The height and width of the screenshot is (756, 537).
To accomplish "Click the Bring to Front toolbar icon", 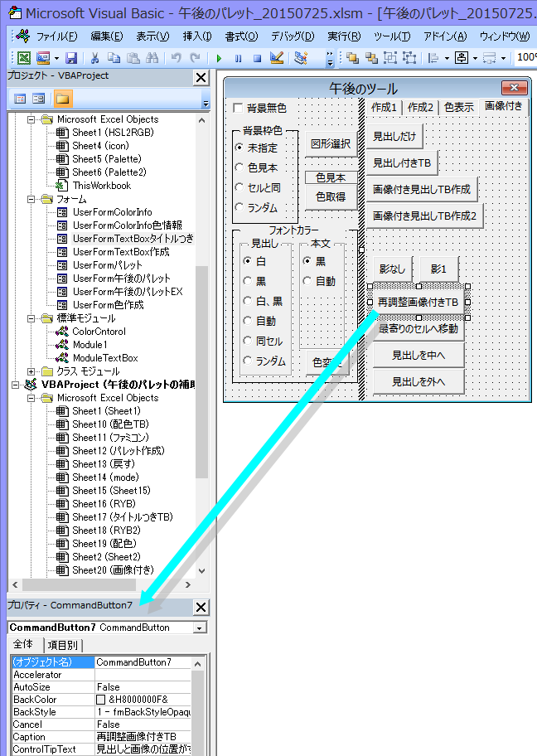I will click(353, 58).
